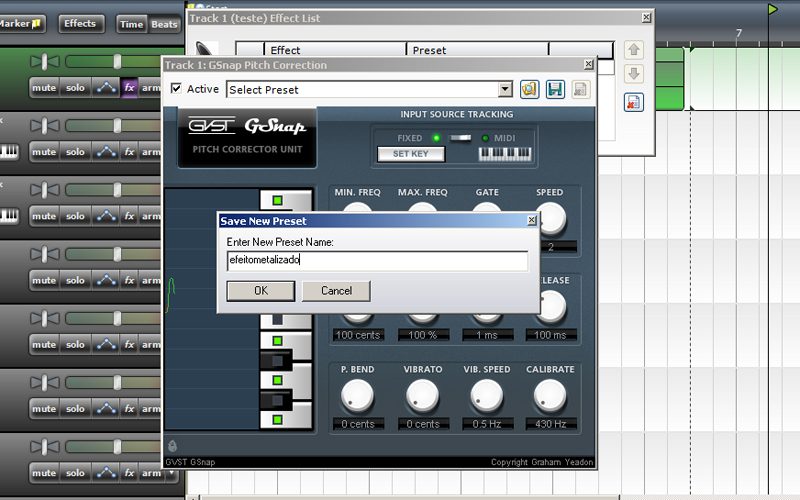Show automation lane on the second track
800x500 pixels.
point(106,152)
